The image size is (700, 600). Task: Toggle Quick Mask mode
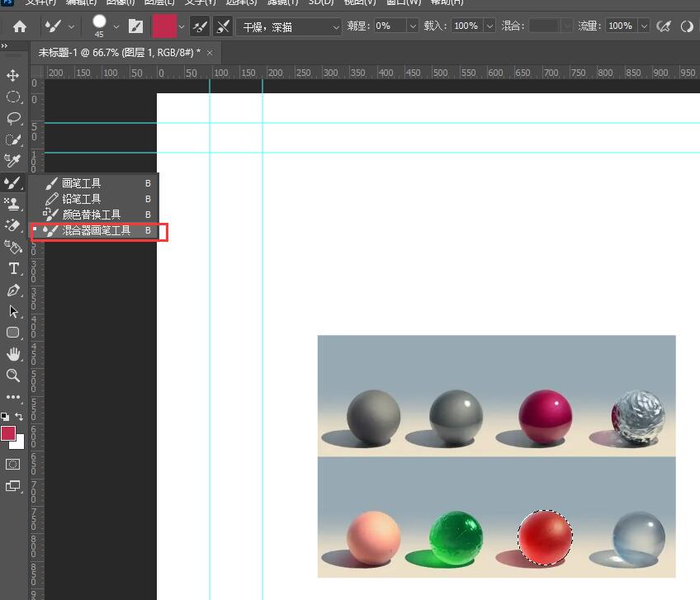[x=12, y=465]
